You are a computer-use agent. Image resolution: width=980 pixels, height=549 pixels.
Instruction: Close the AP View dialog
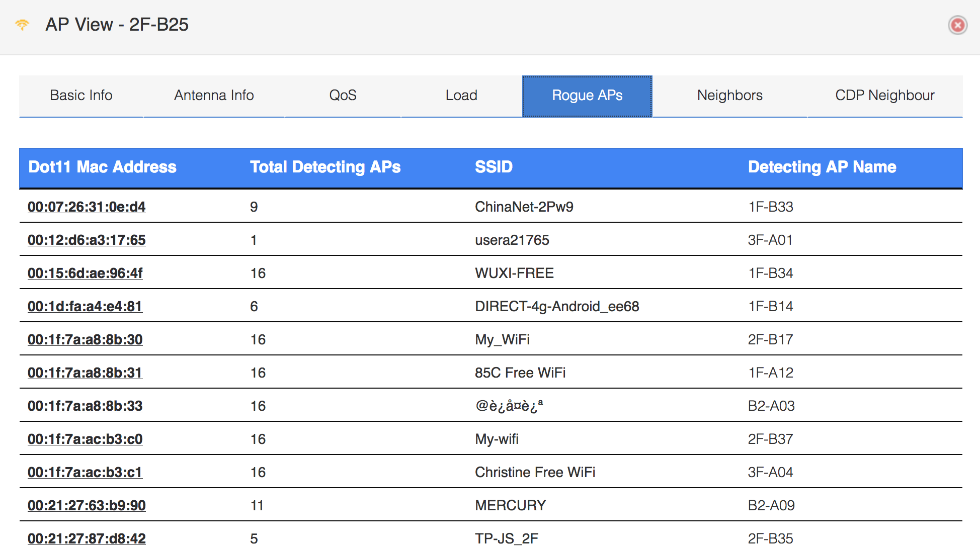tap(957, 25)
